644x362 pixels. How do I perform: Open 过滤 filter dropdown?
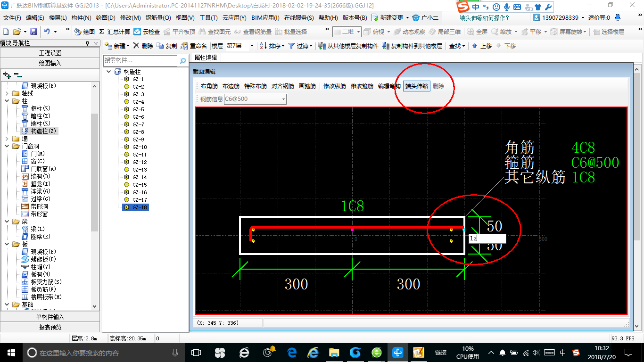[x=300, y=46]
